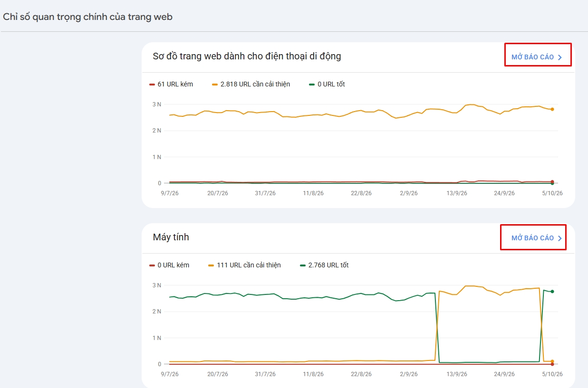Select the "111 URL cần cải thiện" legend entry
588x388 pixels.
pos(244,265)
